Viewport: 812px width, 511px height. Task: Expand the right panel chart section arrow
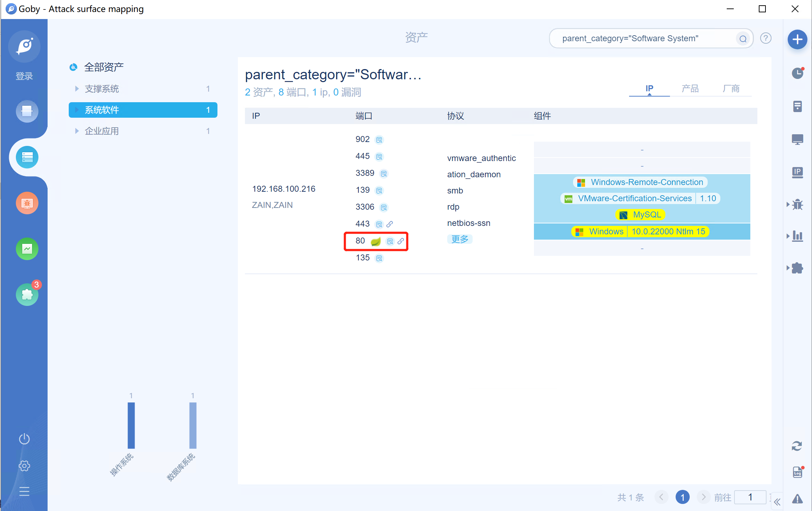[x=788, y=236]
